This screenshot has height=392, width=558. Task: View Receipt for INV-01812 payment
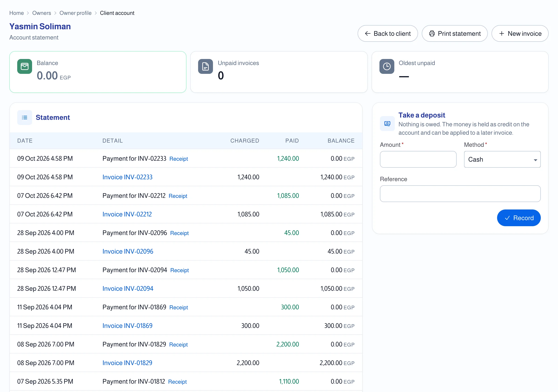click(x=177, y=382)
